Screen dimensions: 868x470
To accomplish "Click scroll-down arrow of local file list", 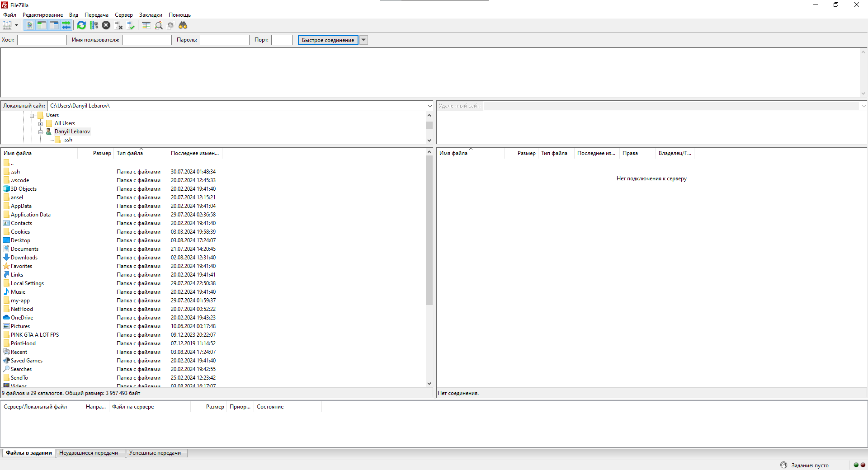I will [x=429, y=384].
